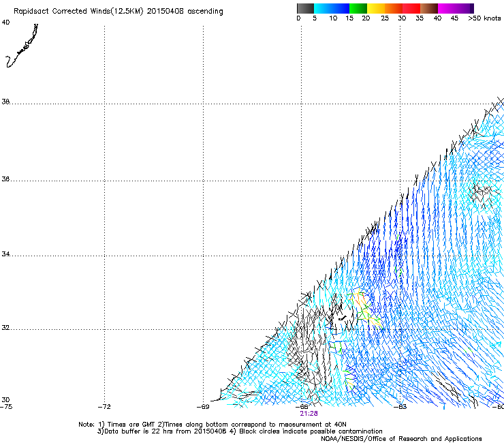The image size is (504, 443).
Task: Click the 'Times are GMT' note text
Action: click(x=131, y=425)
